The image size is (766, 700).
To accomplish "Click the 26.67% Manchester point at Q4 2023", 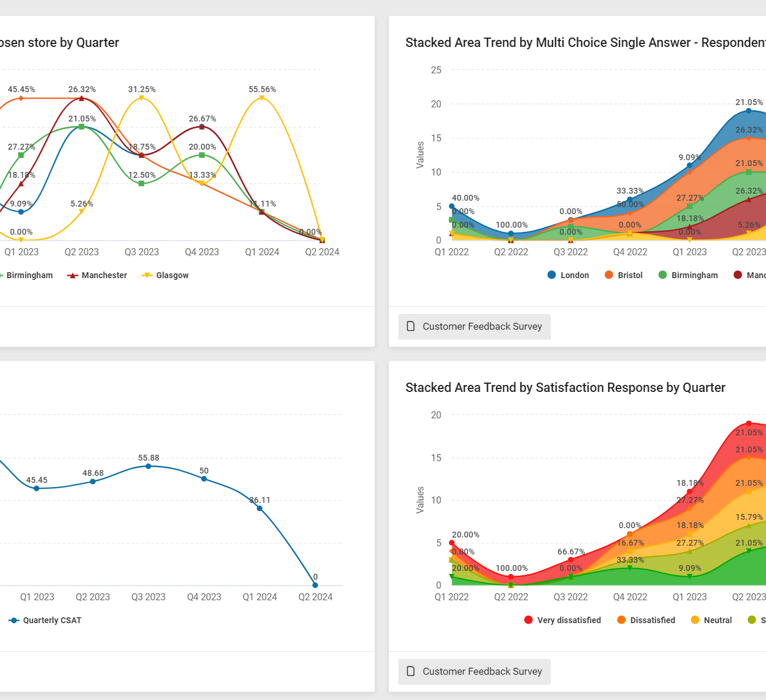I will tap(202, 127).
